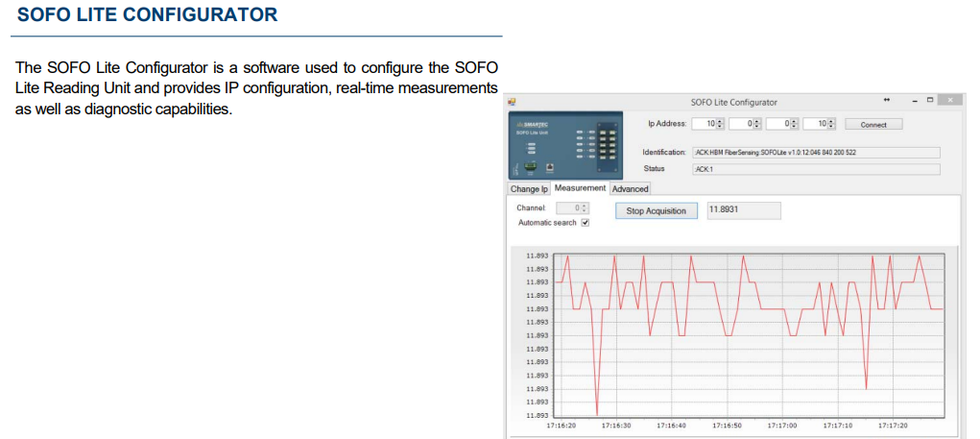The height and width of the screenshot is (439, 980).
Task: Select the third Ip Address octet field
Action: pyautogui.click(x=782, y=124)
